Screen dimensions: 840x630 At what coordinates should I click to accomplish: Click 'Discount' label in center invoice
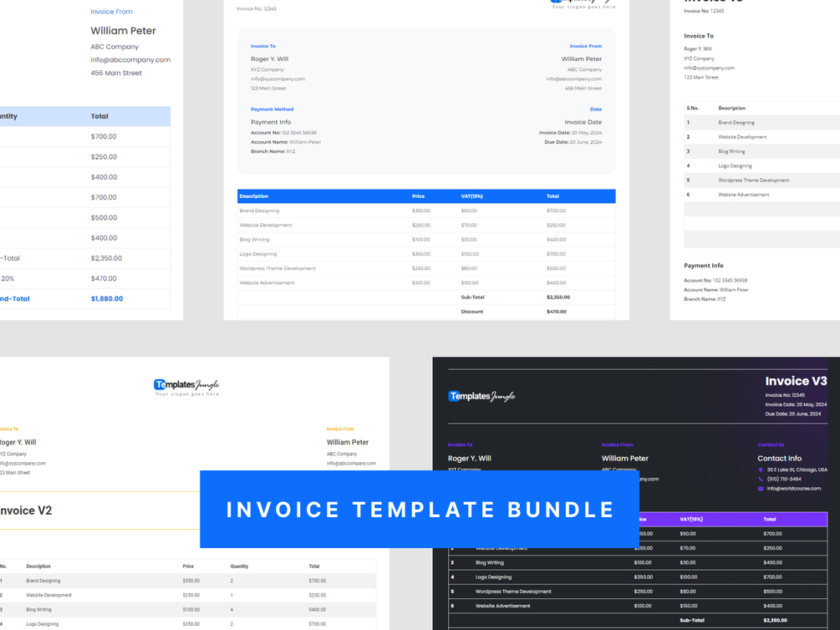click(x=472, y=312)
